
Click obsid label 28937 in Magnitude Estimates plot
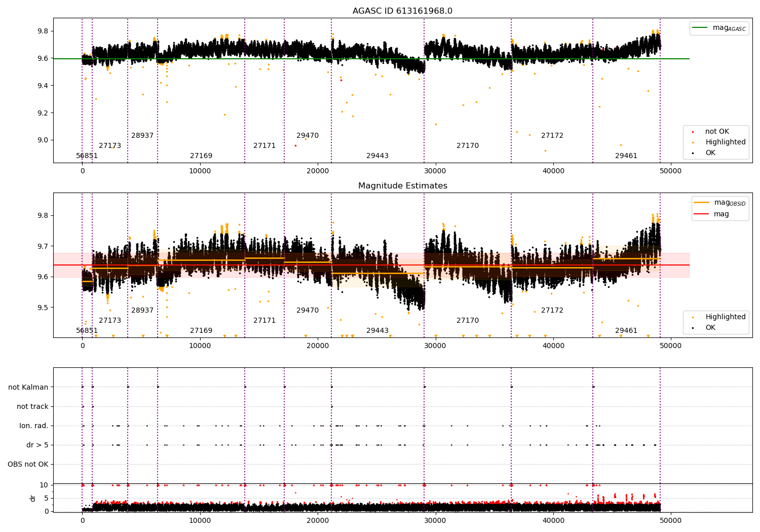click(142, 311)
